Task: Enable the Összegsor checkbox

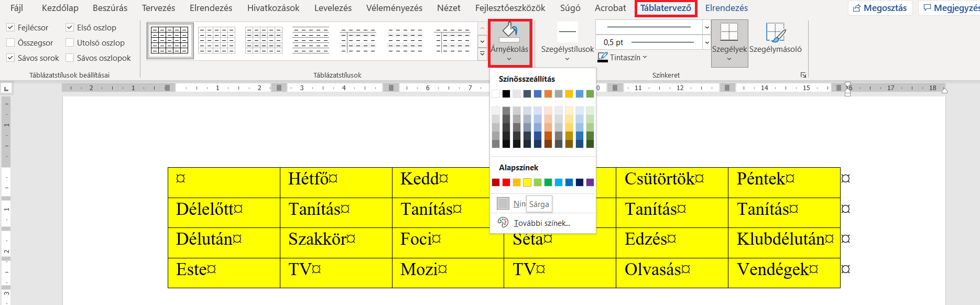Action: (x=10, y=42)
